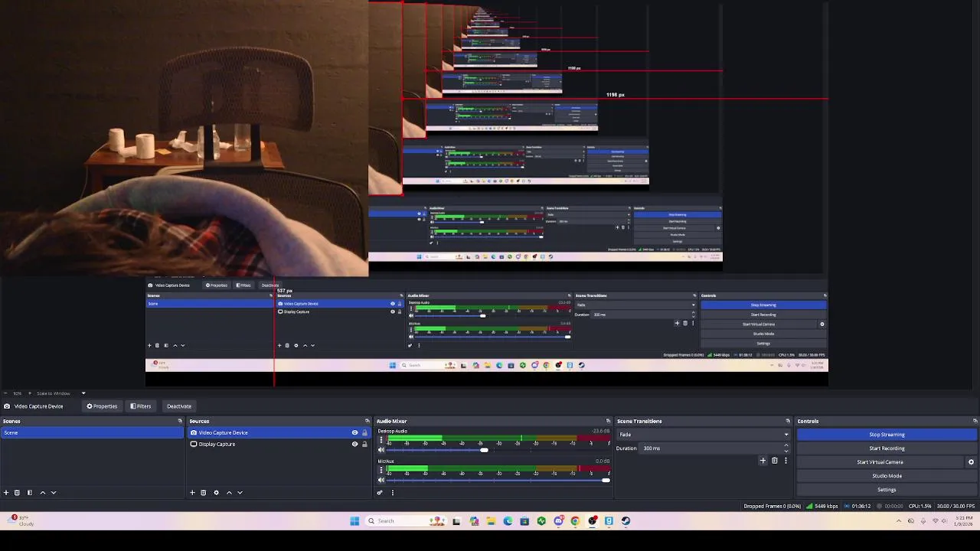Open Microsoft Edge from the taskbar

pos(508,521)
